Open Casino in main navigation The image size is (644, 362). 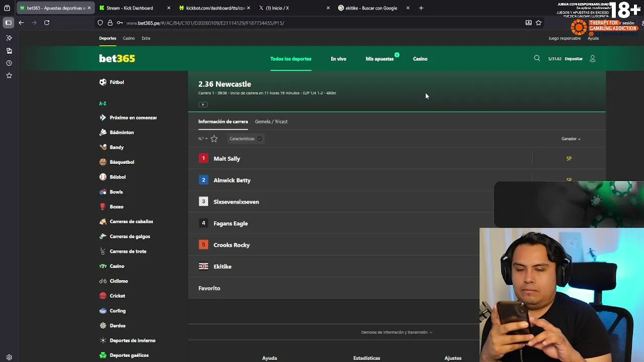coord(420,59)
